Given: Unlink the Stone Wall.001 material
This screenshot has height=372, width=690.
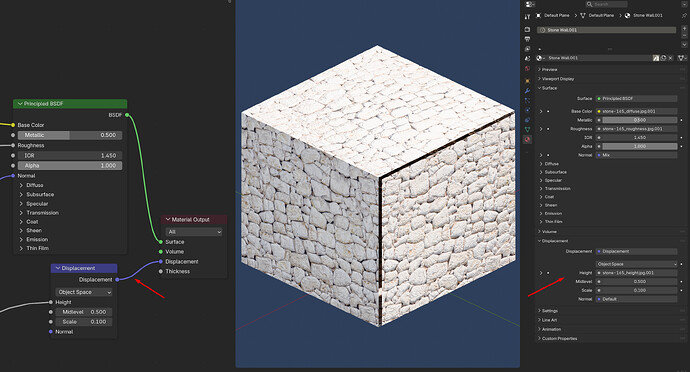Looking at the screenshot, I should coord(671,58).
